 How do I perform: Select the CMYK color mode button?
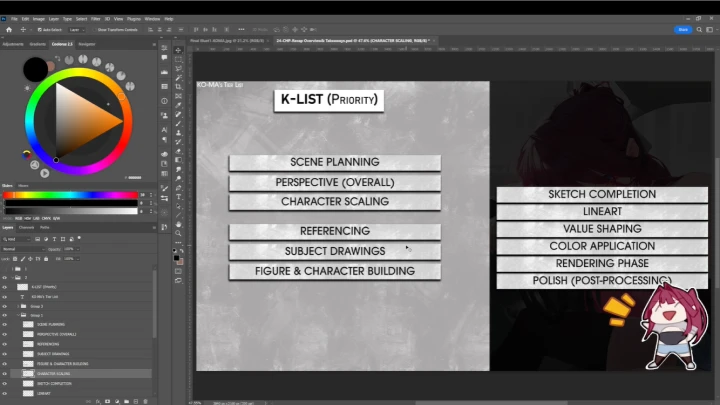tap(46, 219)
